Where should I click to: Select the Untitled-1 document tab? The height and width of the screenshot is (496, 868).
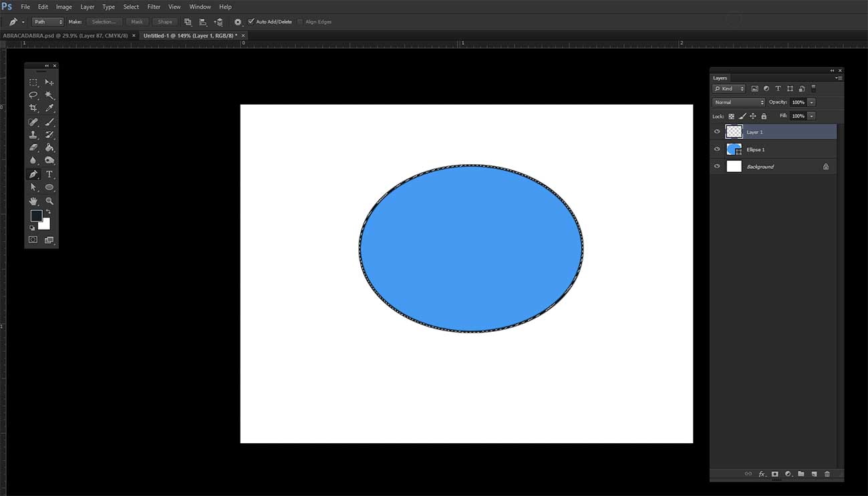[x=190, y=35]
